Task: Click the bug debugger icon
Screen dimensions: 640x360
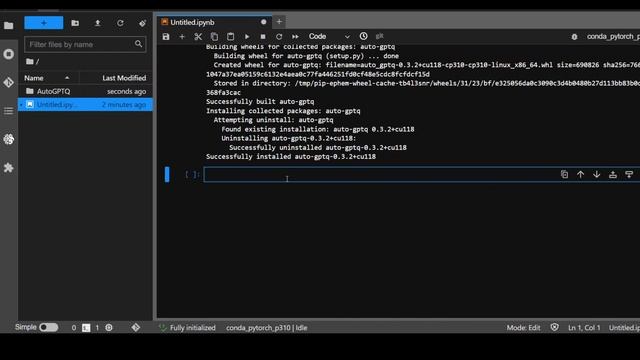Action: coord(574,37)
